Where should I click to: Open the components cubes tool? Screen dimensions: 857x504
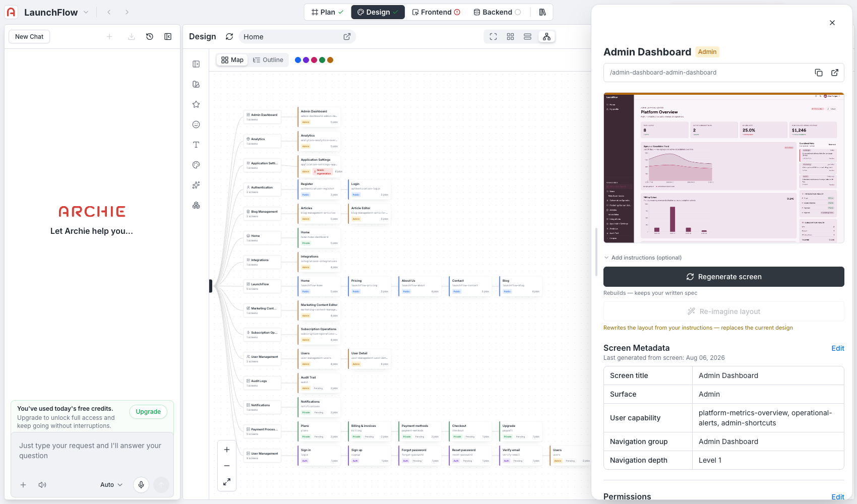tap(196, 205)
